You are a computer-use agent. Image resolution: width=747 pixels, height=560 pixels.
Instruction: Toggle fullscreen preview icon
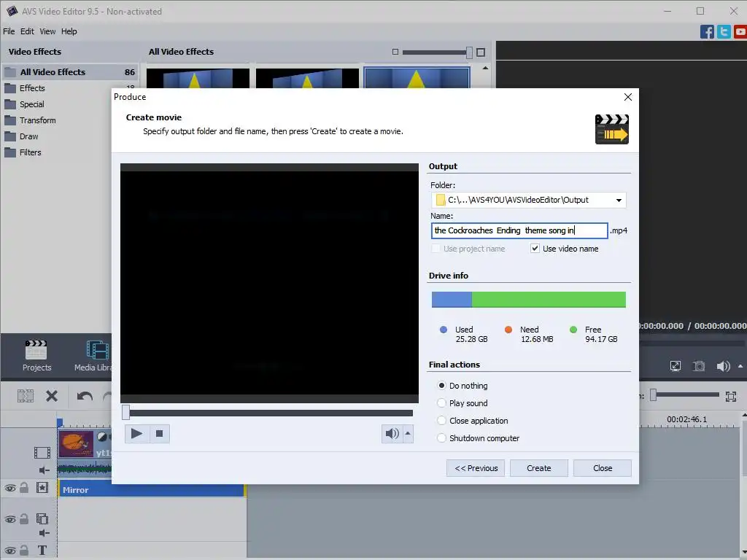[675, 366]
